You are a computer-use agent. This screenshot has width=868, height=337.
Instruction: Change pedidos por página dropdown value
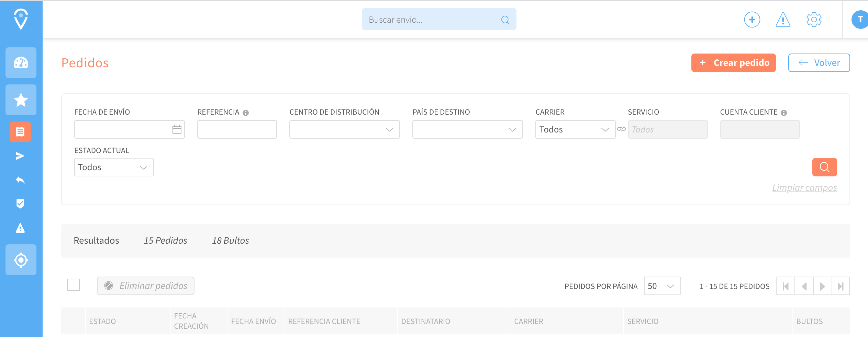coord(662,286)
